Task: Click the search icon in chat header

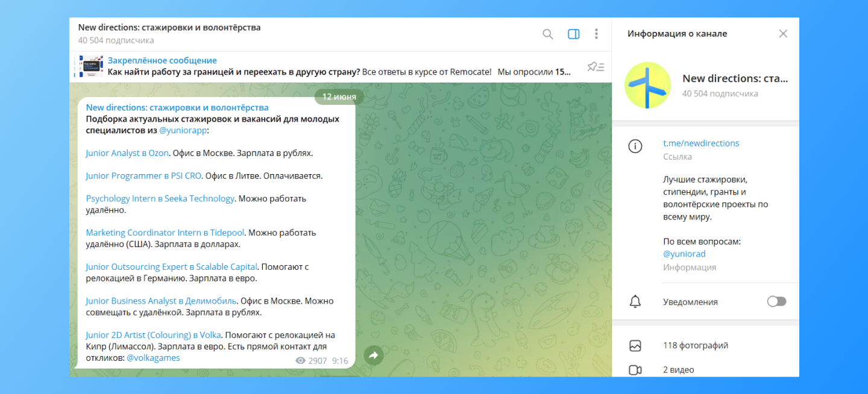Action: click(547, 34)
